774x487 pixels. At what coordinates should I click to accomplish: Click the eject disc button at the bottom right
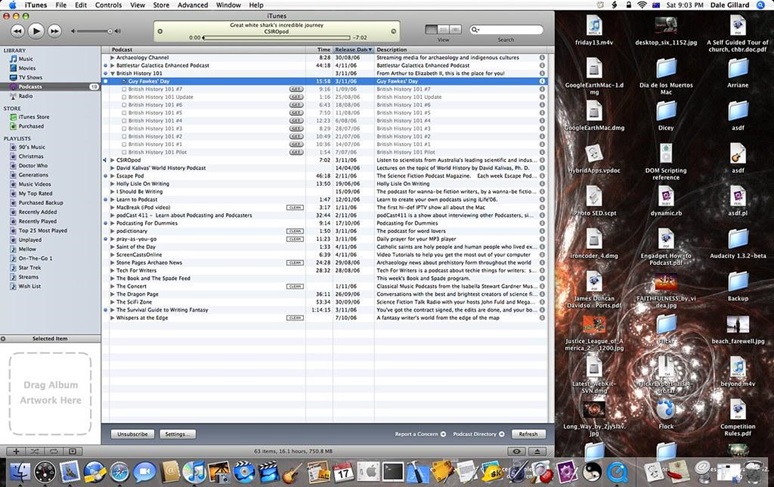pyautogui.click(x=537, y=451)
